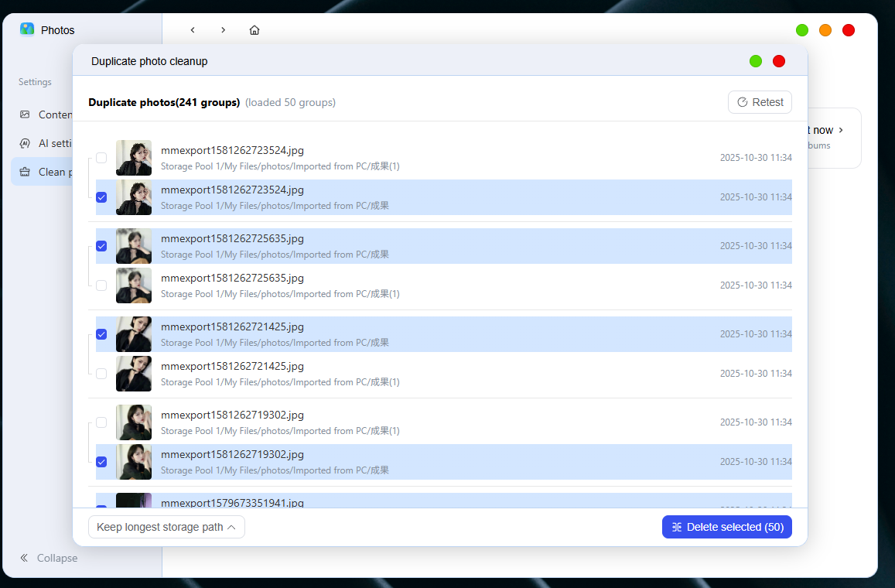The height and width of the screenshot is (588, 895).
Task: Open thumbnail of mmexport1581262721425.jpg in 成果(1)
Action: 134,374
